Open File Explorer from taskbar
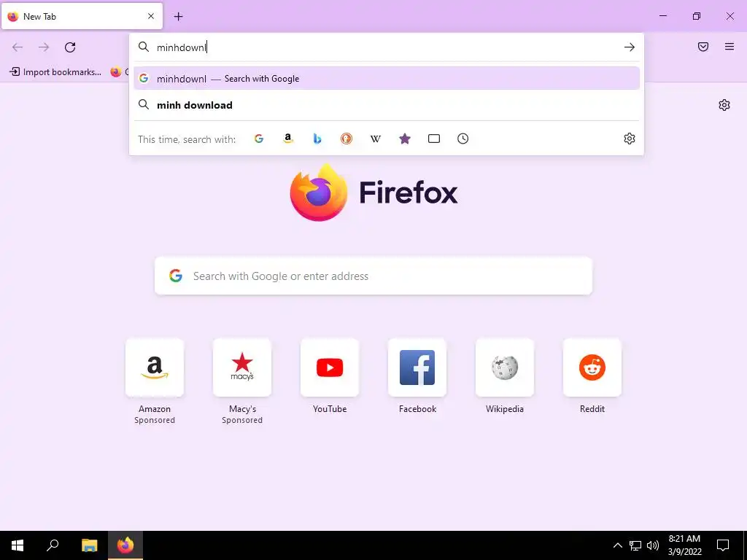 89,545
